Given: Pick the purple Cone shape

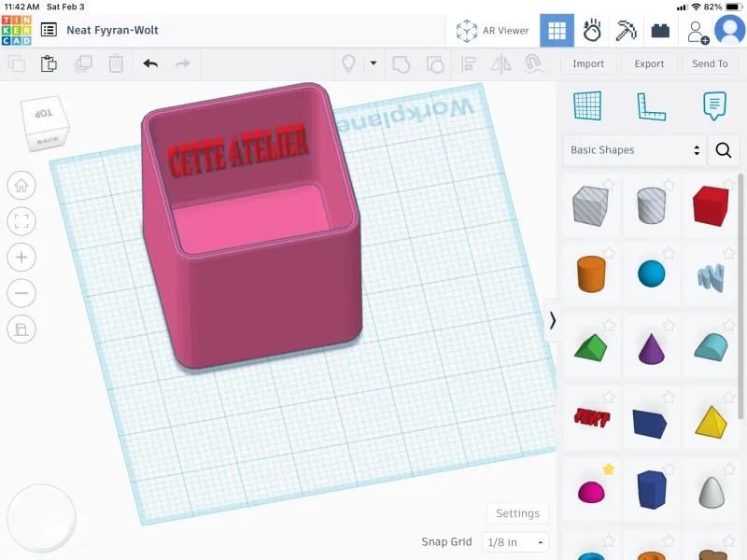Looking at the screenshot, I should pos(651,349).
